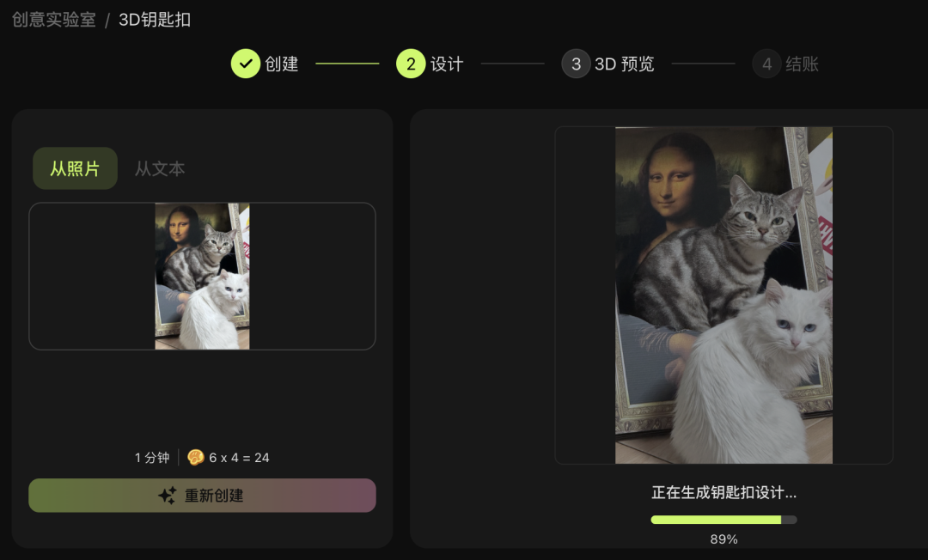Click the 创建 step label
928x560 pixels.
pos(281,64)
